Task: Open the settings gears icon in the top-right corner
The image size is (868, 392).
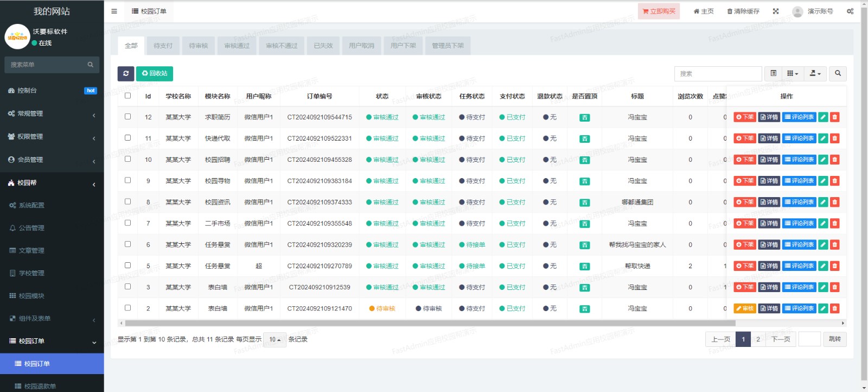Action: [x=850, y=11]
